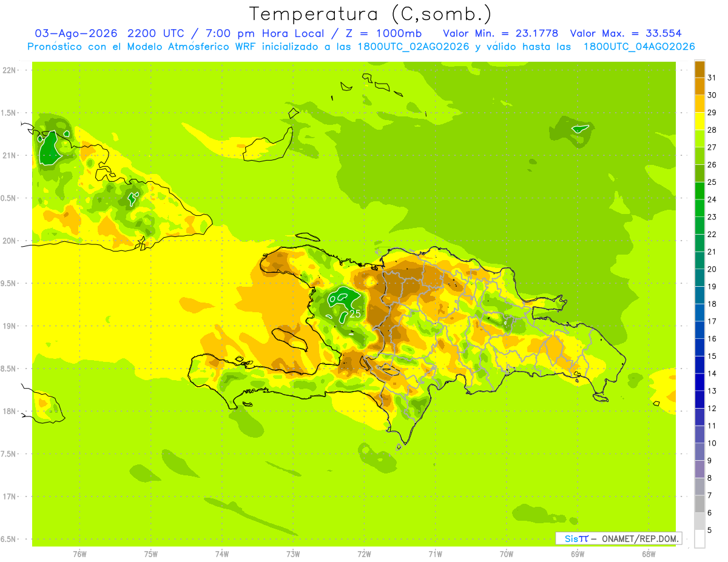Click the "71W" longitude label

tap(435, 554)
